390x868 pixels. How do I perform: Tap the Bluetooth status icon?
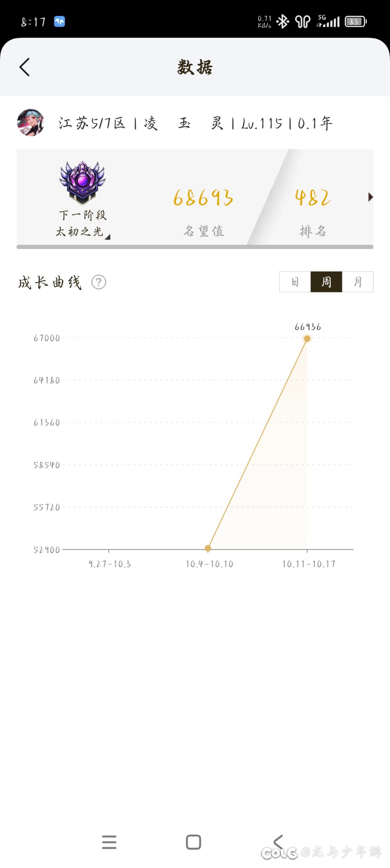coord(282,22)
